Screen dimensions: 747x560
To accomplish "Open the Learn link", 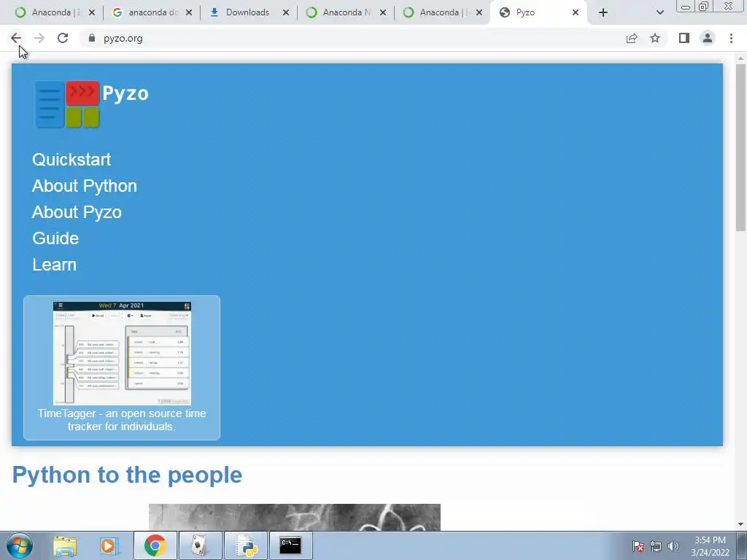I will click(54, 264).
